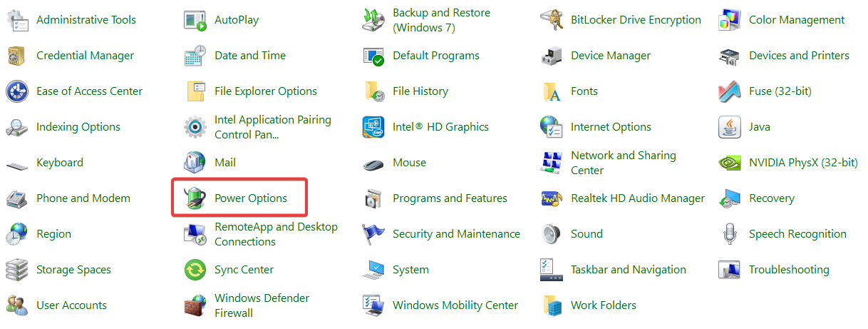Open the Sync Center green icon
This screenshot has height=329, width=868.
tap(195, 270)
